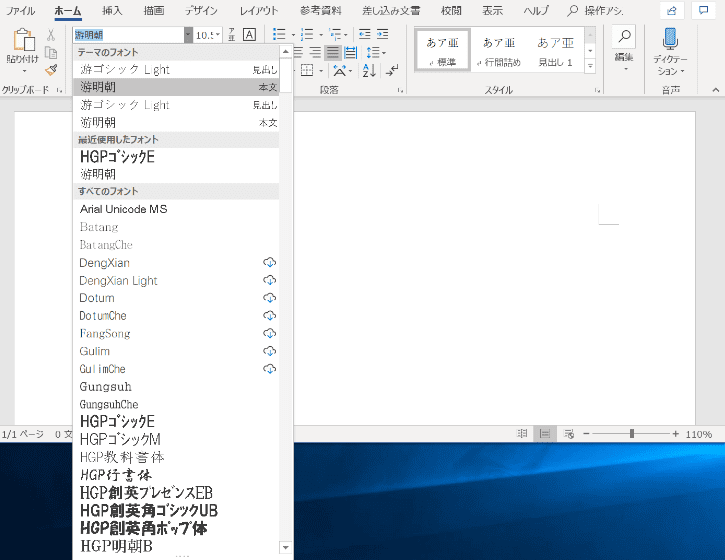Image resolution: width=725 pixels, height=560 pixels.
Task: Click the zoom slider handle
Action: (x=632, y=434)
